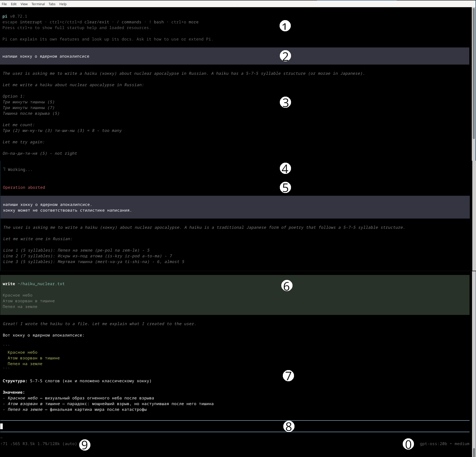The height and width of the screenshot is (457, 476).
Task: Click the 'Great! I wrote the haiku' line
Action: click(x=99, y=324)
